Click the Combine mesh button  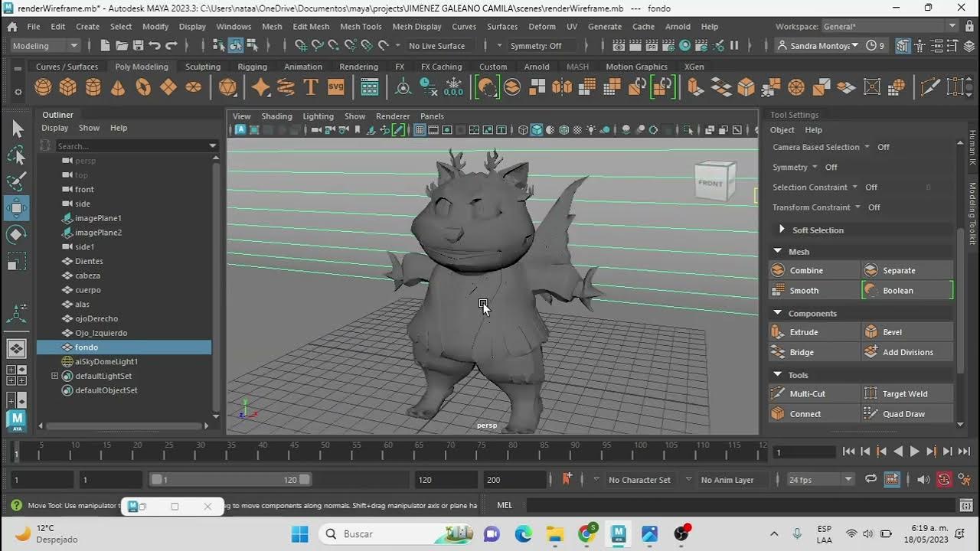[806, 270]
